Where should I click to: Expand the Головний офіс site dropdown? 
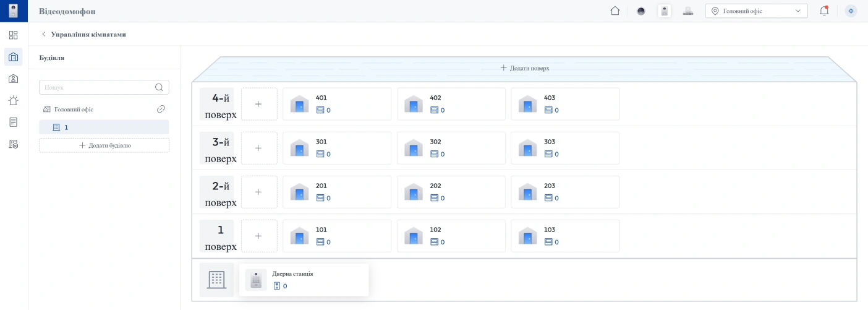[756, 11]
